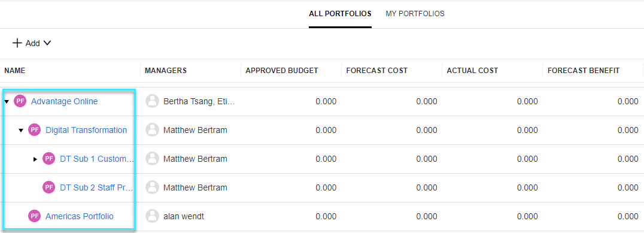Click the PF icon beside Americas Portfolio
Image resolution: width=644 pixels, height=233 pixels.
coord(35,216)
